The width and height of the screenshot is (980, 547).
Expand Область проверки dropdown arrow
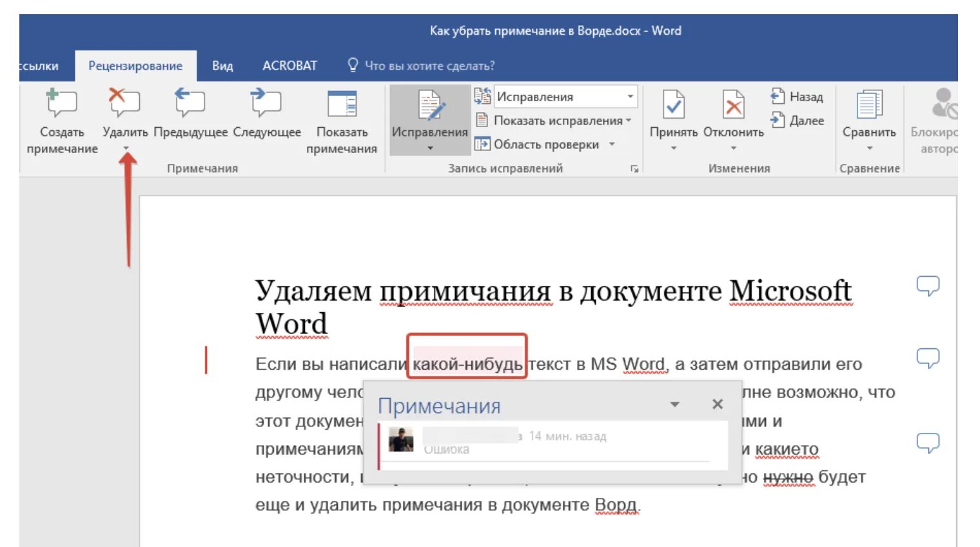point(612,144)
